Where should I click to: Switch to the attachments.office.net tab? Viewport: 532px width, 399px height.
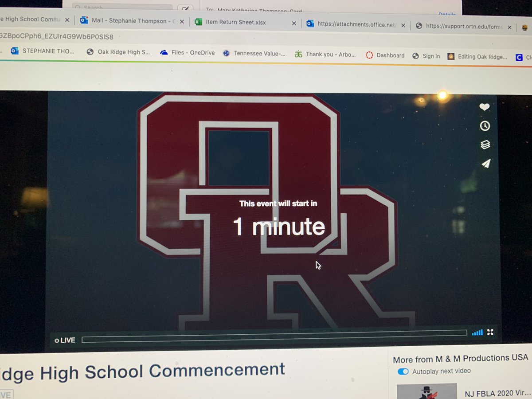(356, 25)
